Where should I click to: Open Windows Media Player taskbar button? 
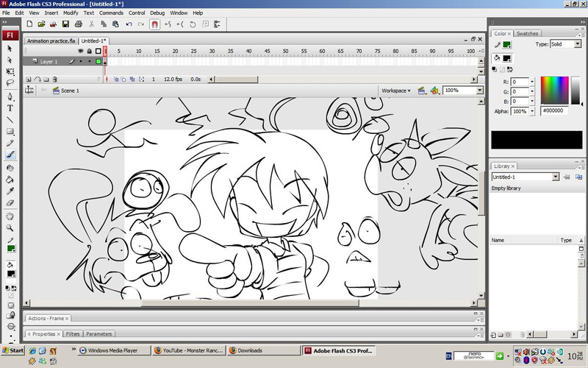tap(114, 350)
